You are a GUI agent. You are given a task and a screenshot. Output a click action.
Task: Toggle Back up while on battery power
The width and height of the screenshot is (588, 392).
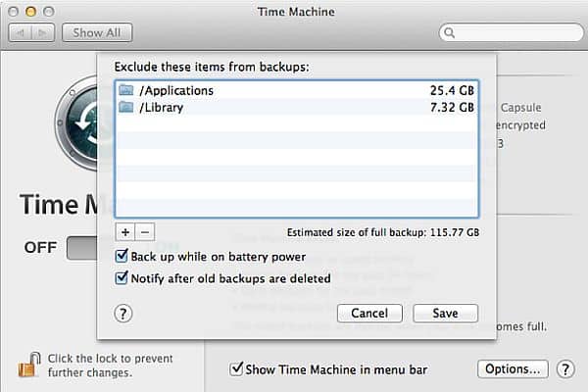(x=122, y=256)
